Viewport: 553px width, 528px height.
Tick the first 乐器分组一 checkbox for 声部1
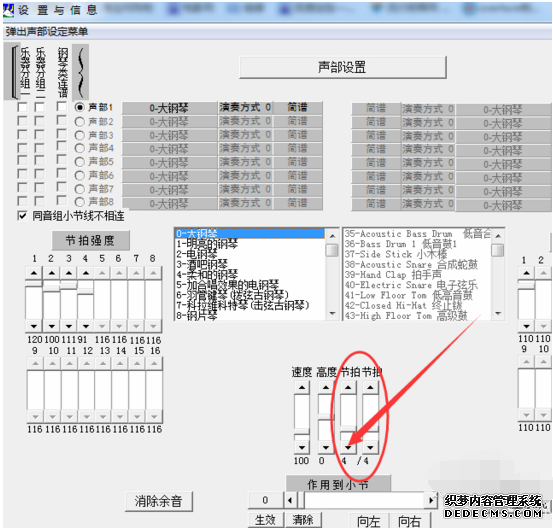[x=22, y=107]
